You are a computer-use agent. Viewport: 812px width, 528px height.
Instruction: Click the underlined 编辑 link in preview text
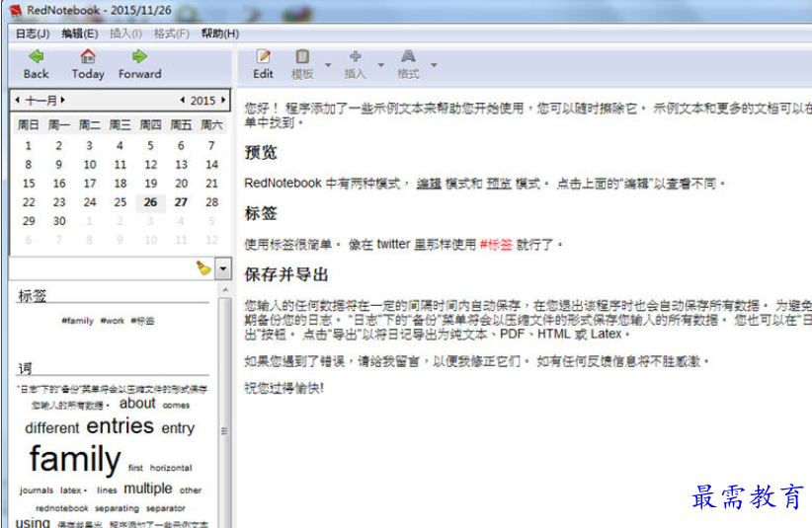click(x=429, y=183)
